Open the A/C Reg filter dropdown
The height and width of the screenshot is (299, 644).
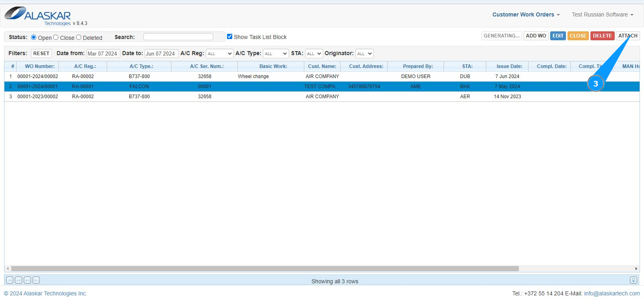(x=219, y=54)
